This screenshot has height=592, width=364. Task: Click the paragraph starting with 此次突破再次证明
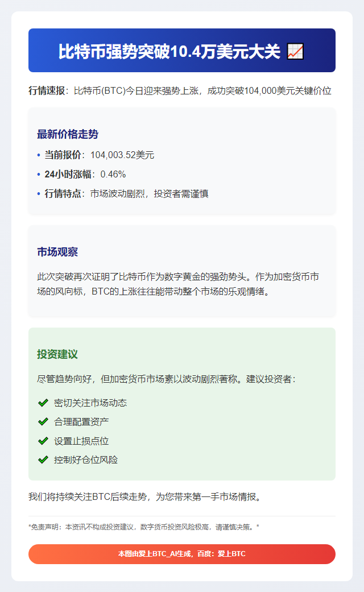coord(178,284)
